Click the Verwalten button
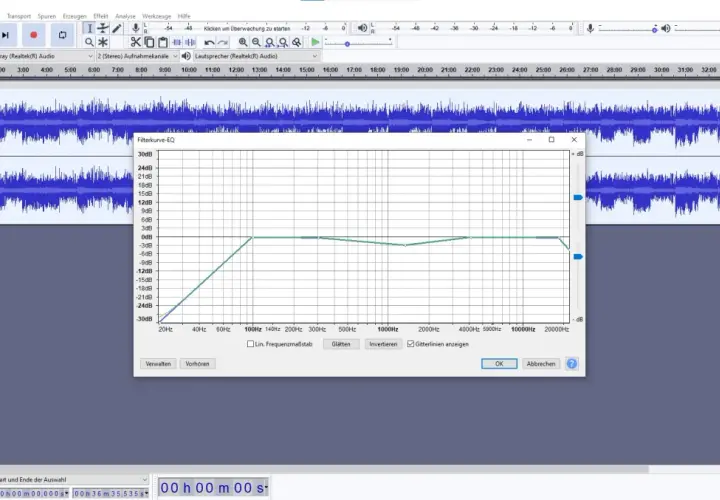This screenshot has height=500, width=720. pyautogui.click(x=158, y=364)
